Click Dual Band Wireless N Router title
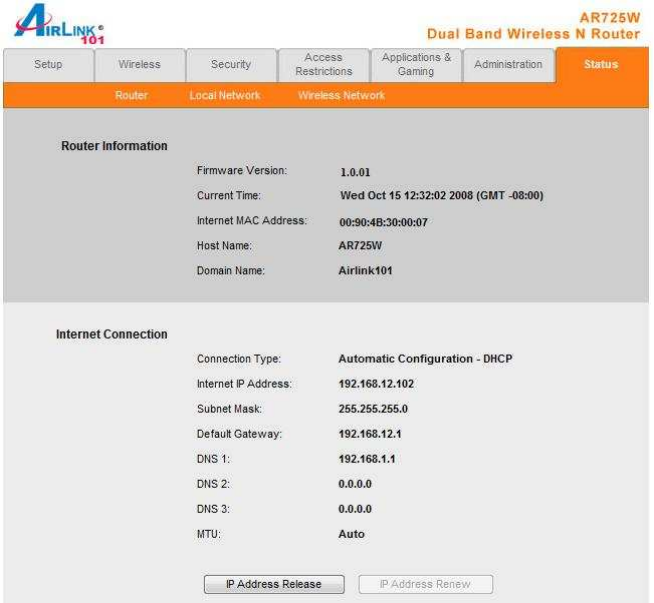This screenshot has height=603, width=654. 533,34
